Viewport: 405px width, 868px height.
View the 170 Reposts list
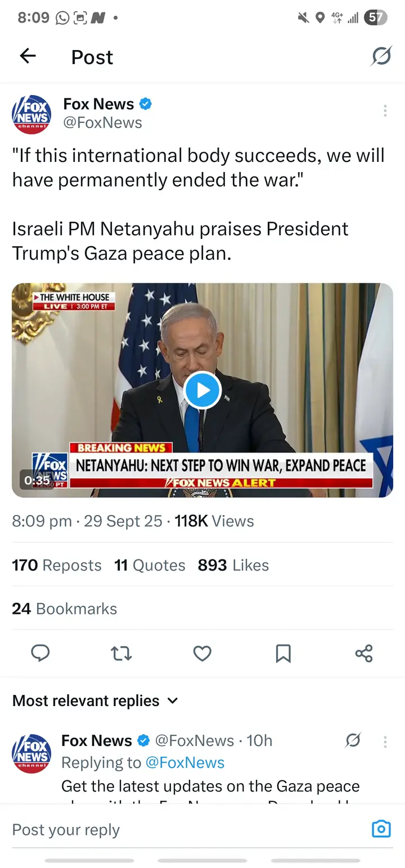click(x=57, y=565)
